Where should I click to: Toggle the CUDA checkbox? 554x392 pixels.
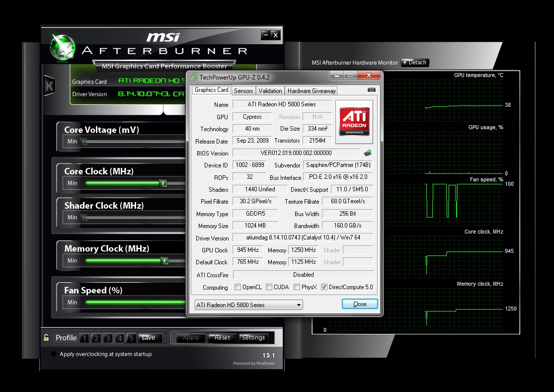pyautogui.click(x=269, y=287)
